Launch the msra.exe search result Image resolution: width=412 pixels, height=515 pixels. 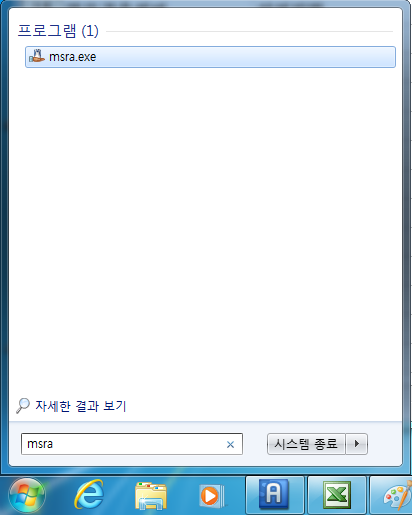tap(210, 57)
